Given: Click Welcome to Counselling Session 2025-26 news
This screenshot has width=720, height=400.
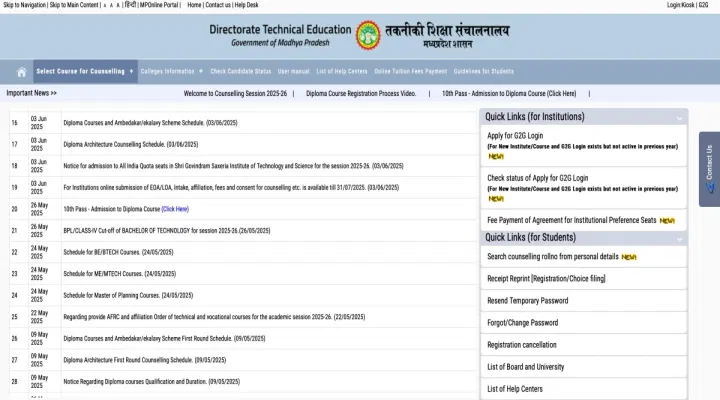Looking at the screenshot, I should pos(235,93).
